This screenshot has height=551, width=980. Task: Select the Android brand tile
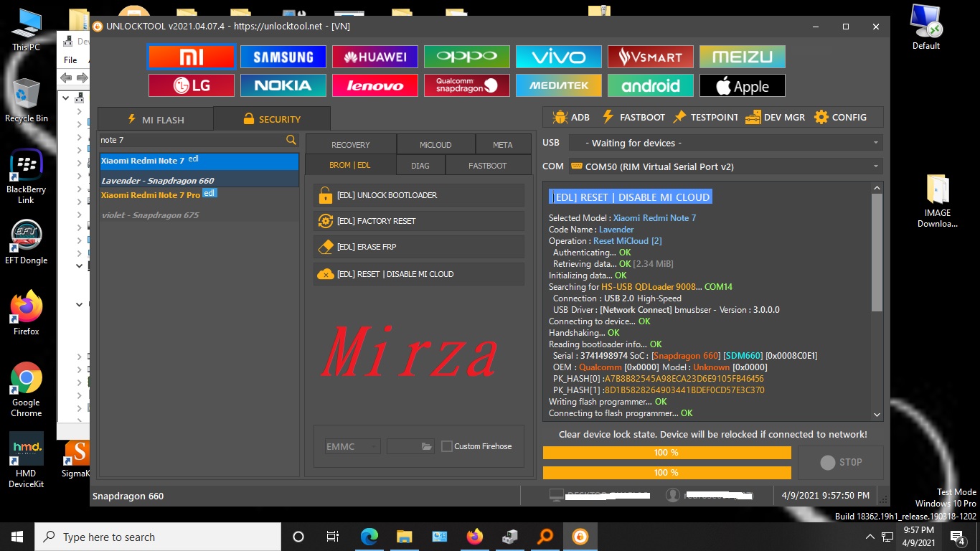pos(651,85)
